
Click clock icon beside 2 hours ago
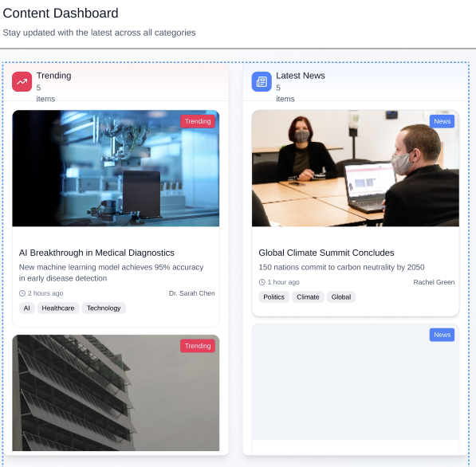(x=22, y=293)
